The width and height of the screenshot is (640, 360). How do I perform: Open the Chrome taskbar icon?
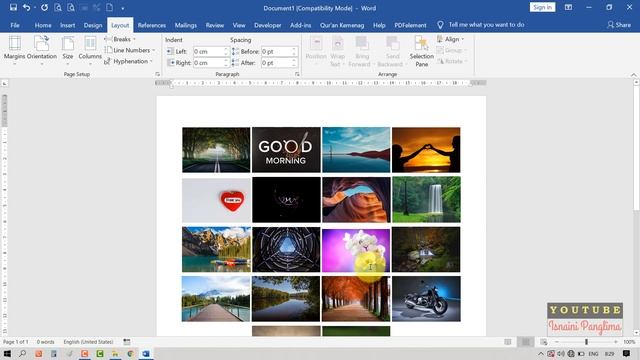coord(131,353)
